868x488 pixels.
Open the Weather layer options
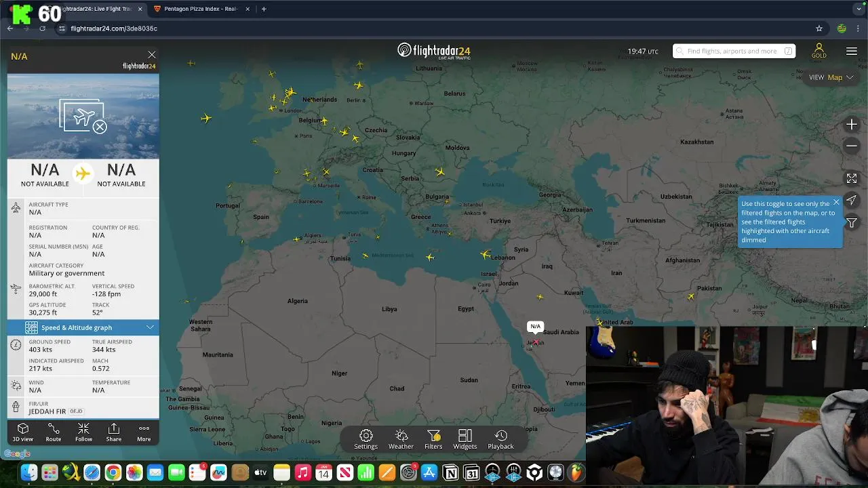(401, 439)
